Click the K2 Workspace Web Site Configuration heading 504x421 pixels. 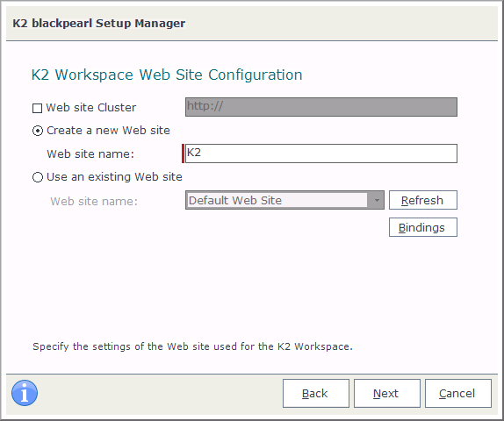[167, 75]
